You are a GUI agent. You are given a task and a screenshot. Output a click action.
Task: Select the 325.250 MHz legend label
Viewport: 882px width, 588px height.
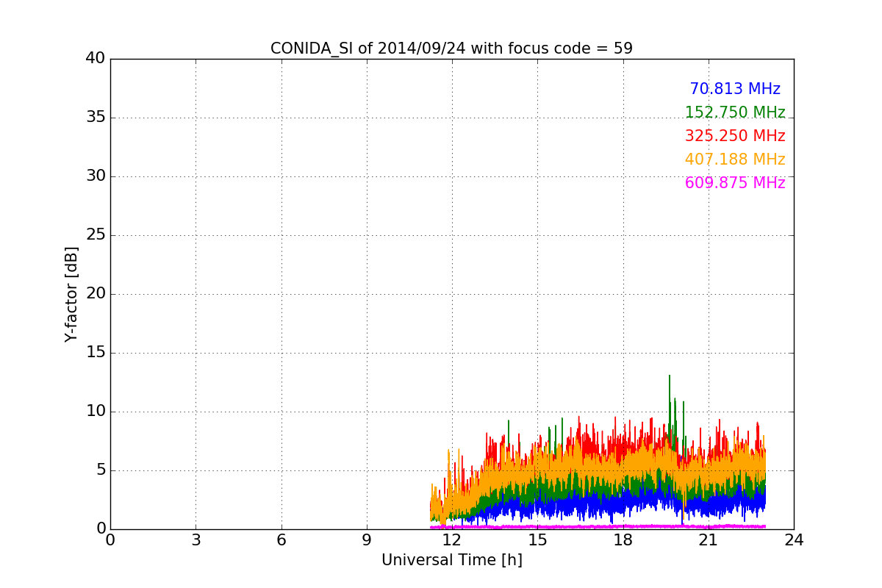[x=735, y=136]
